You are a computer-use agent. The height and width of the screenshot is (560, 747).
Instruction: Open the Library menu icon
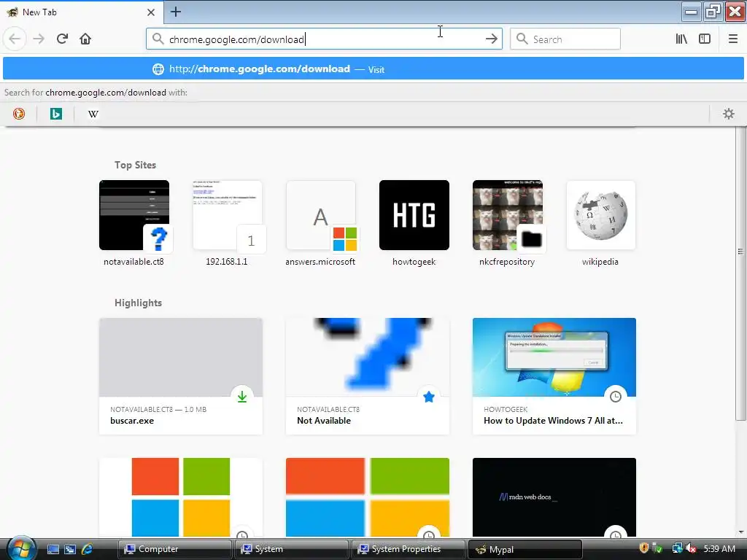(681, 39)
